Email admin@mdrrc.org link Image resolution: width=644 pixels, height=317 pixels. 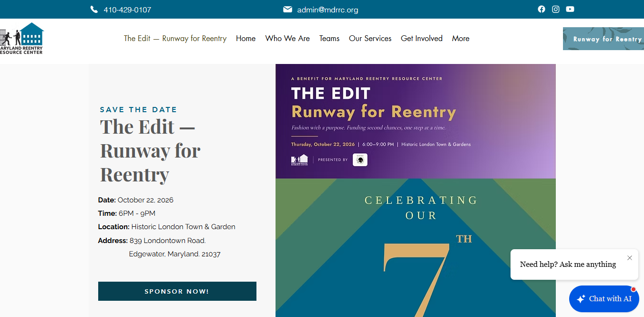pos(327,10)
